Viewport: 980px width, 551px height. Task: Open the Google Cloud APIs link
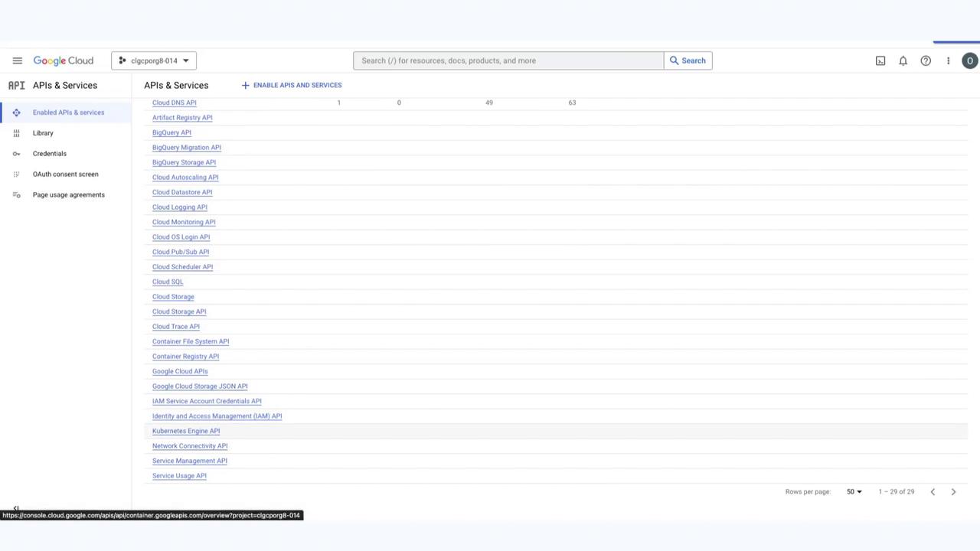tap(180, 371)
